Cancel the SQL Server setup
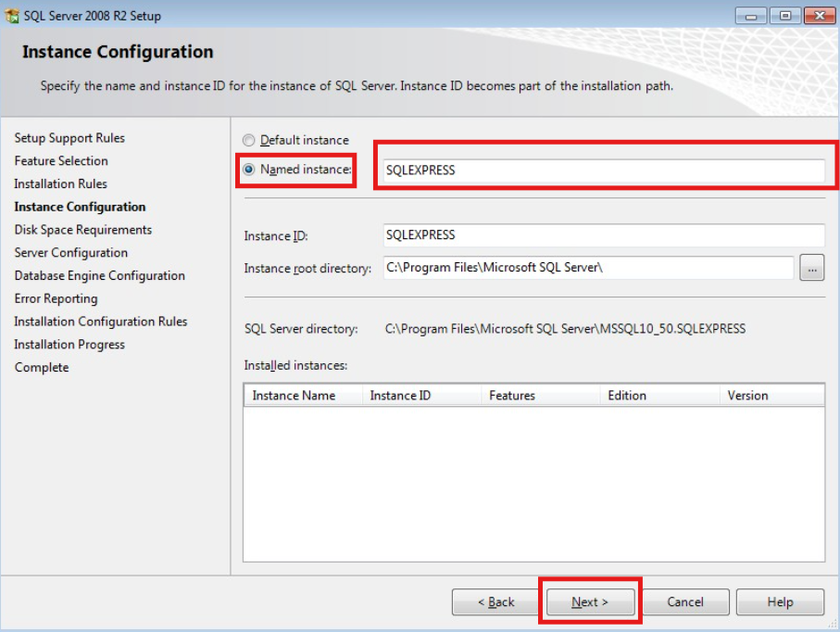Viewport: 840px width, 632px height. click(x=685, y=601)
